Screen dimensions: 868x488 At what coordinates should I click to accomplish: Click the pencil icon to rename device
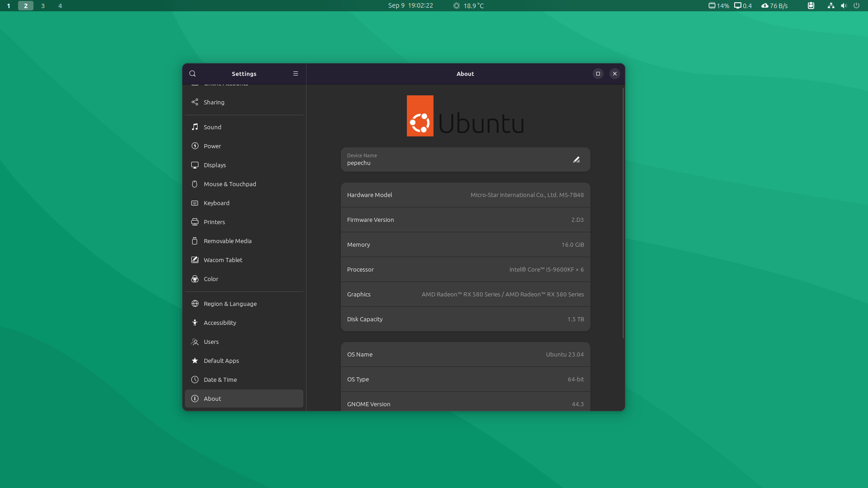click(576, 160)
